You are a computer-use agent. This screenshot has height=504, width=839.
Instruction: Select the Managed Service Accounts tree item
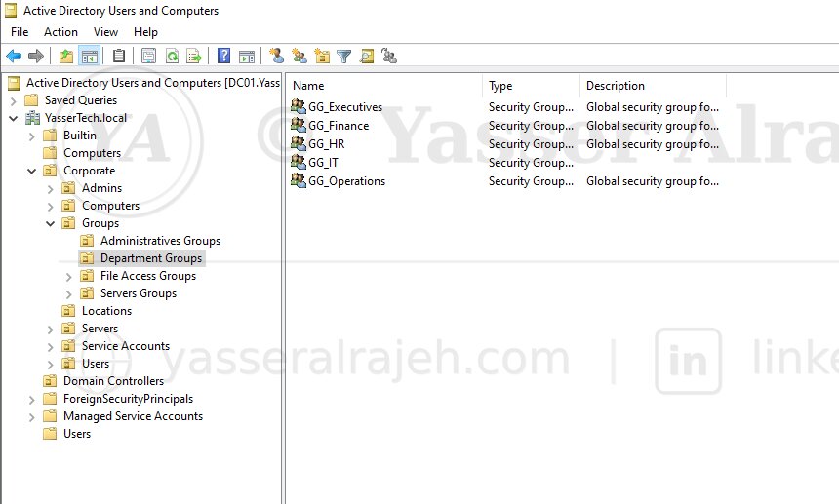tap(133, 416)
